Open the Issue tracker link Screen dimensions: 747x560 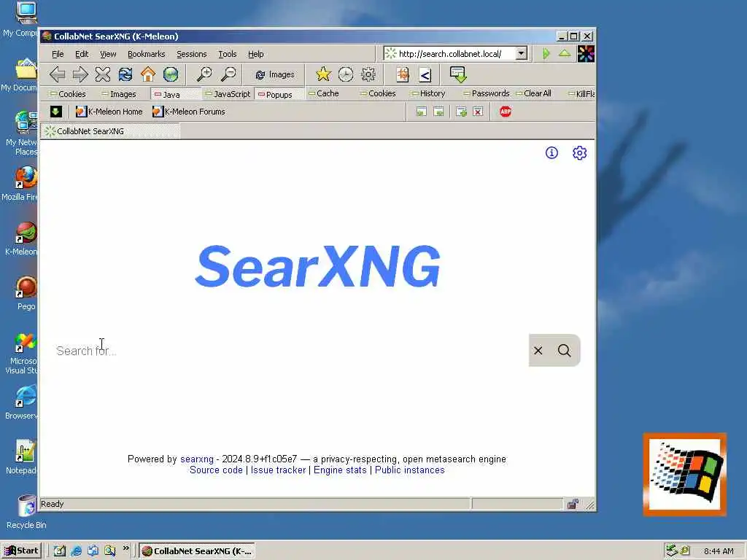[278, 470]
